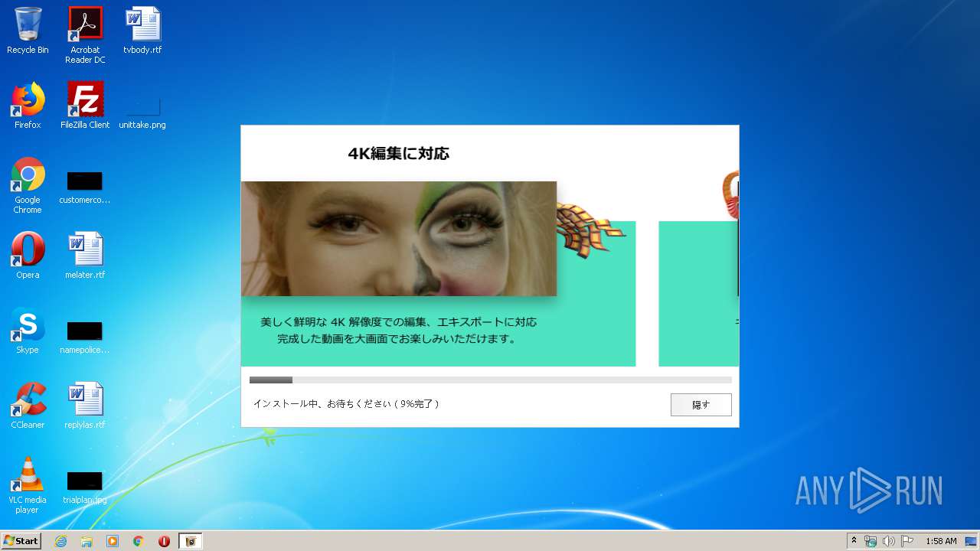Screen dimensions: 980x551
Task: Click the installation progress bar
Action: (490, 380)
